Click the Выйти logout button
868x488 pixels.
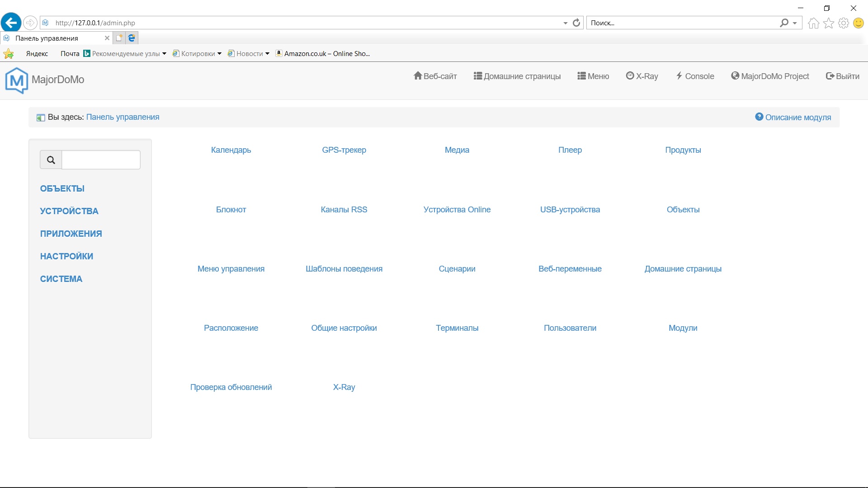pyautogui.click(x=843, y=76)
